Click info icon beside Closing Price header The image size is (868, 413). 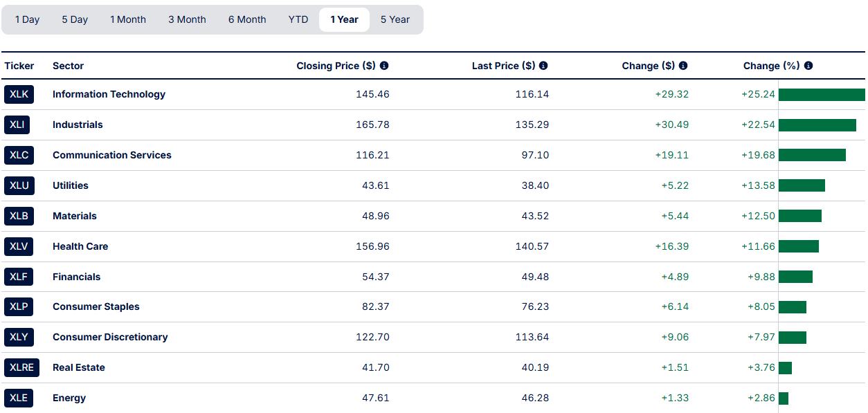click(x=384, y=66)
